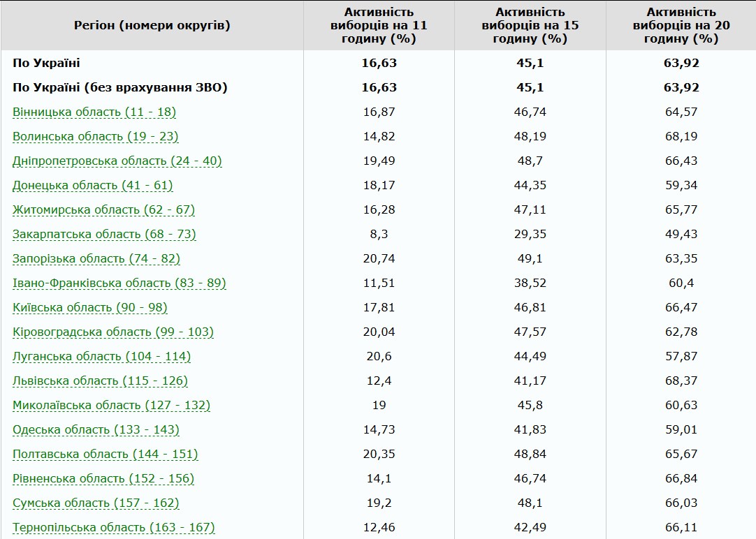Image resolution: width=756 pixels, height=539 pixels.
Task: Click the Активність виборців на 20 годину header
Action: [x=681, y=25]
